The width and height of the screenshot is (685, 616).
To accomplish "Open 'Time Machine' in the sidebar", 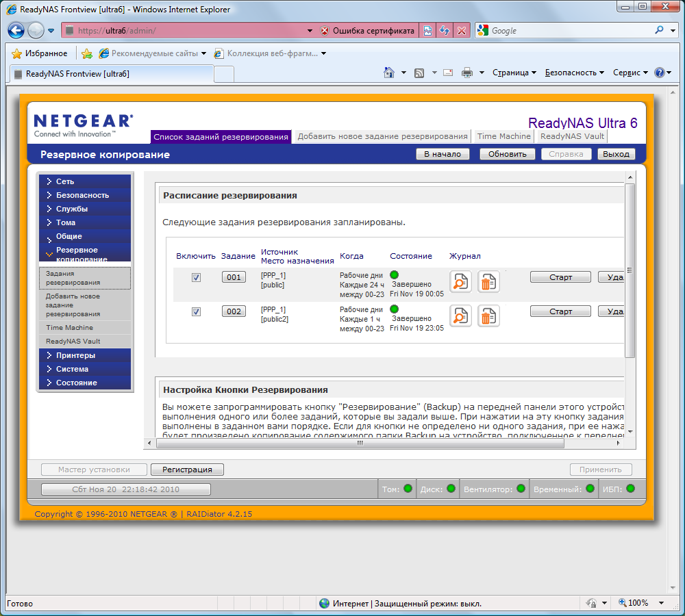I will (x=85, y=328).
